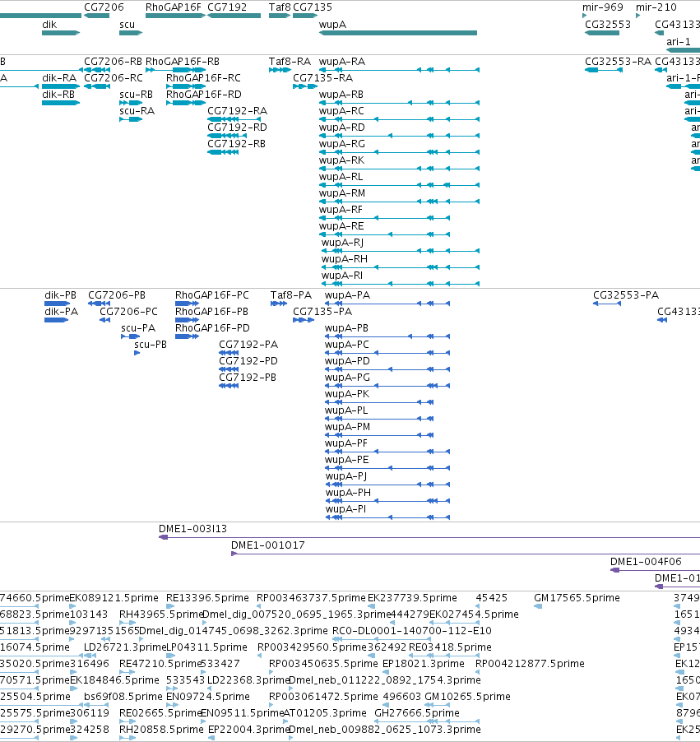This screenshot has width=700, height=742.
Task: Select the DME1-003I13 clone label
Action: pos(192,529)
